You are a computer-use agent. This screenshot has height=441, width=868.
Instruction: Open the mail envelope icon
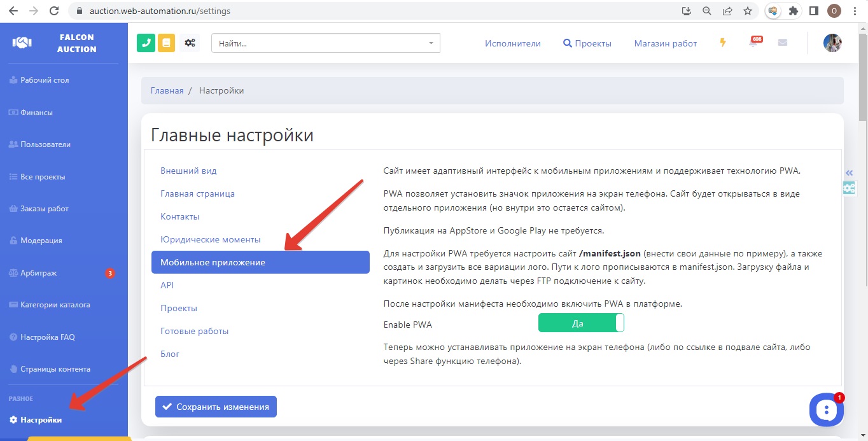(783, 43)
